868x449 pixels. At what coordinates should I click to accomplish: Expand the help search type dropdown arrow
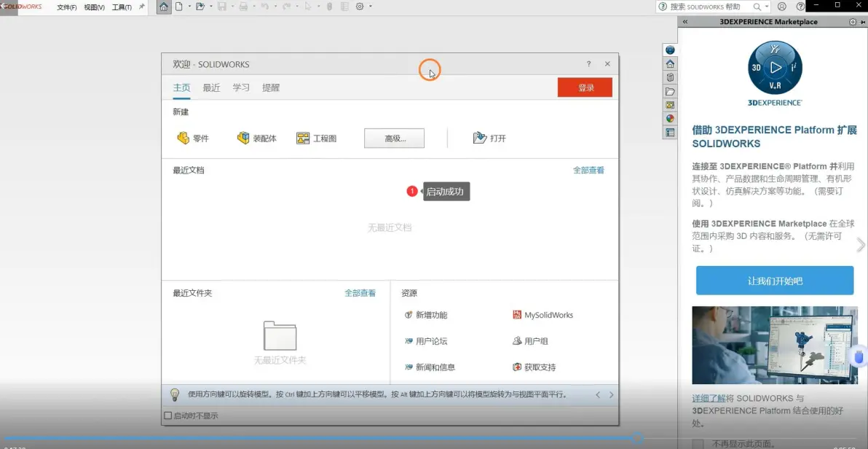point(767,7)
